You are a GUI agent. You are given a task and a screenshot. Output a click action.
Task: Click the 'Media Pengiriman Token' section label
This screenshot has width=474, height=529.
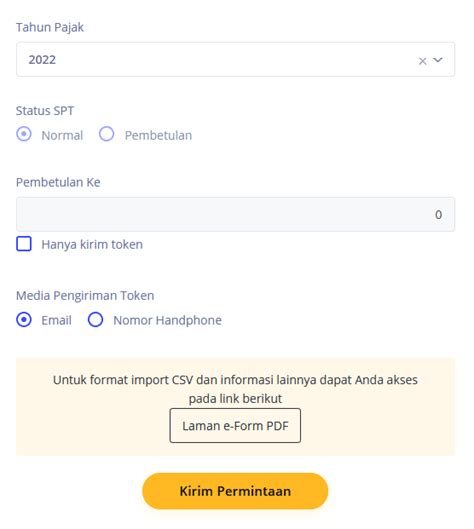coord(85,296)
